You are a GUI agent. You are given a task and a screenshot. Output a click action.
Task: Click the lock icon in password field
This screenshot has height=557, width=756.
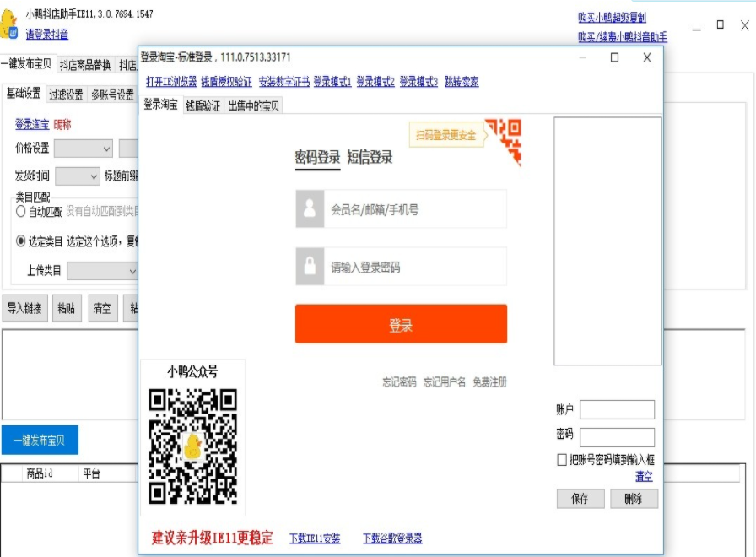(310, 266)
